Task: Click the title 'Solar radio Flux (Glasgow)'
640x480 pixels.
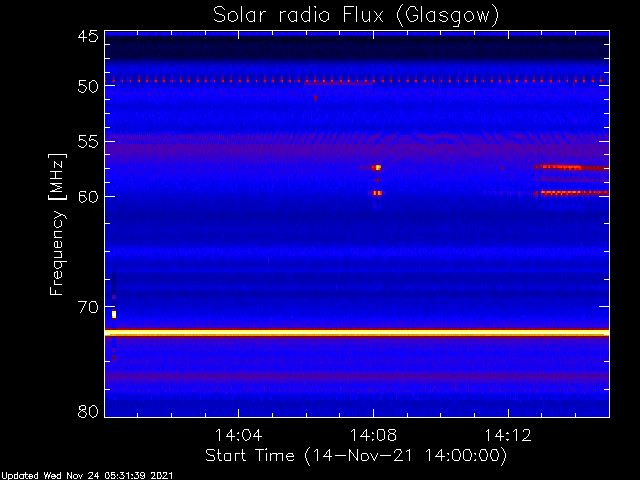Action: (356, 16)
